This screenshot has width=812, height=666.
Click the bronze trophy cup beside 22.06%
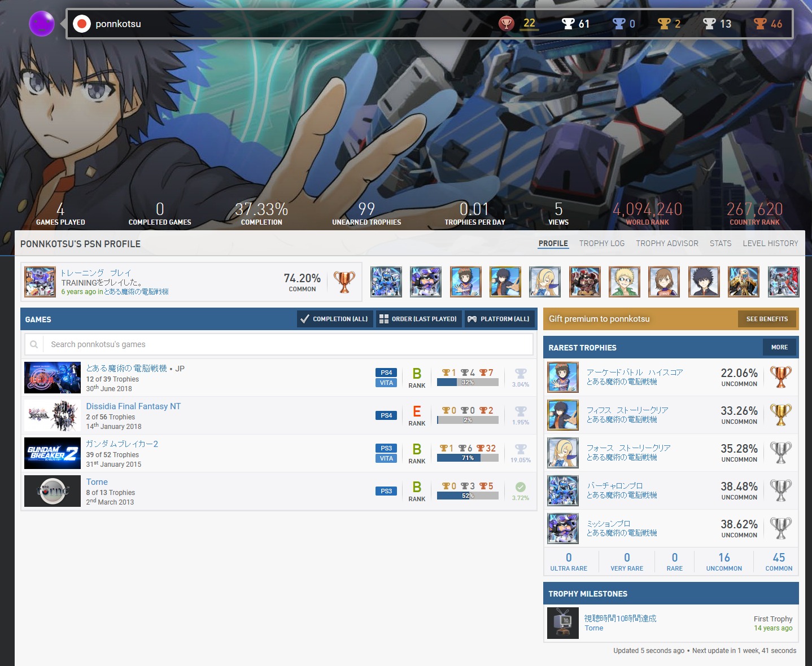coord(781,377)
